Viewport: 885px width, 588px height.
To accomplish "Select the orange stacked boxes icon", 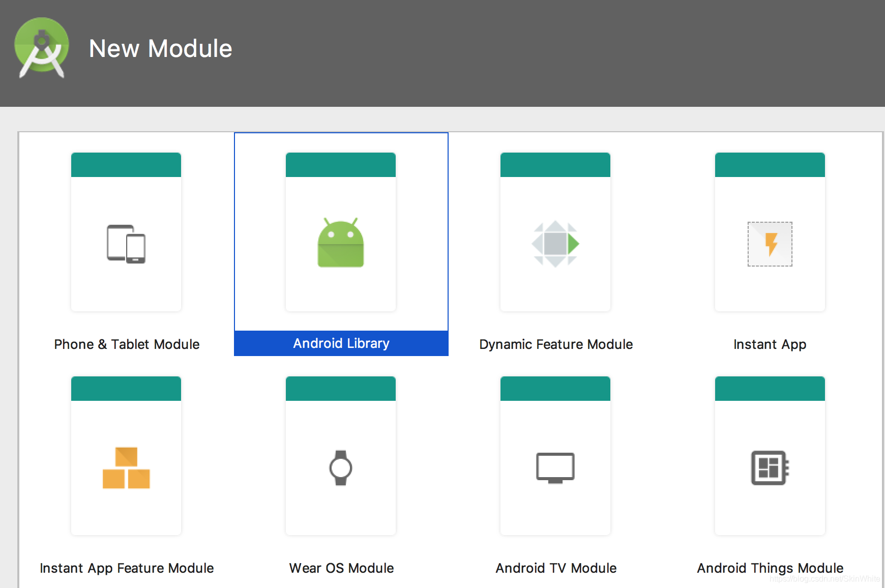I will coord(126,468).
